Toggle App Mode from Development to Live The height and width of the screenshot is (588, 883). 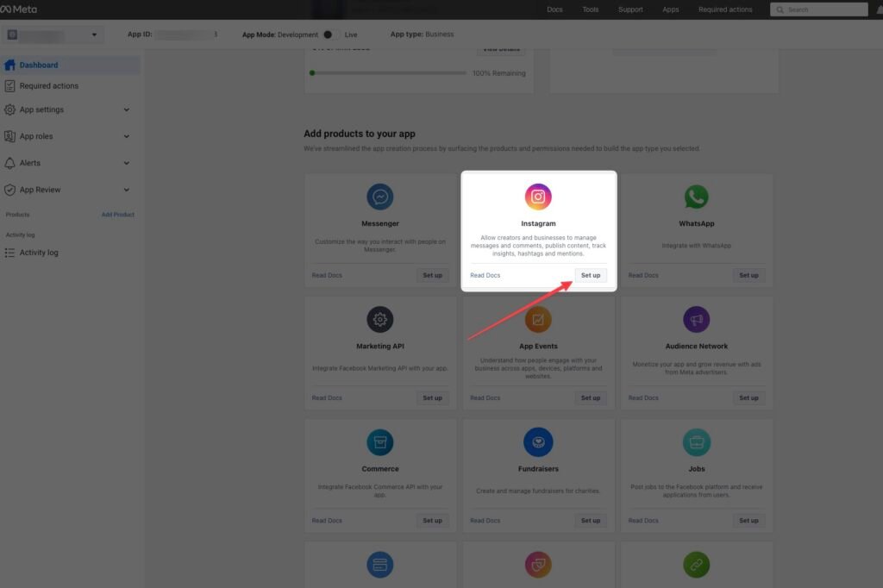point(330,34)
